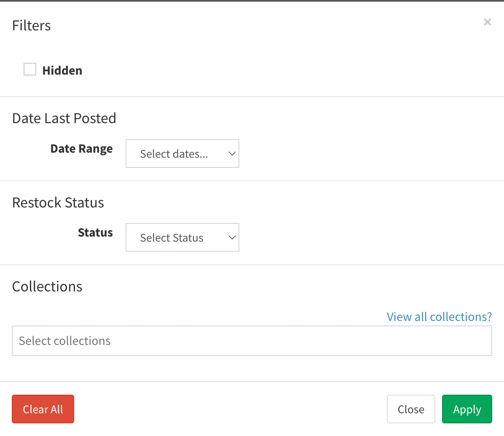This screenshot has width=504, height=436.
Task: Expand the Select Status dropdown
Action: tap(182, 237)
